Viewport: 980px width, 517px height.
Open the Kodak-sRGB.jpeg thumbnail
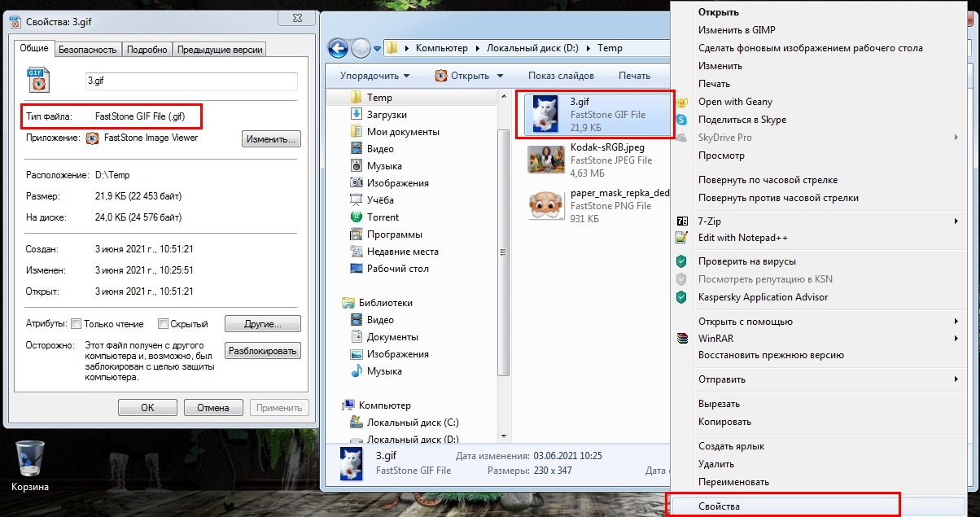coord(546,160)
